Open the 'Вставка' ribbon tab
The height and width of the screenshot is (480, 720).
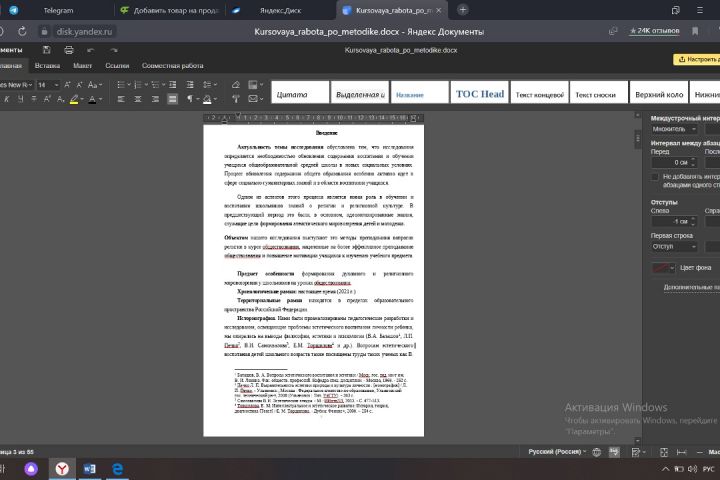47,66
